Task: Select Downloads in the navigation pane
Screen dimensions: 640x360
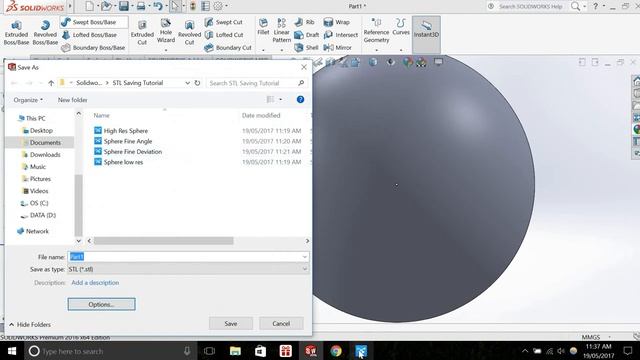Action: [42, 155]
